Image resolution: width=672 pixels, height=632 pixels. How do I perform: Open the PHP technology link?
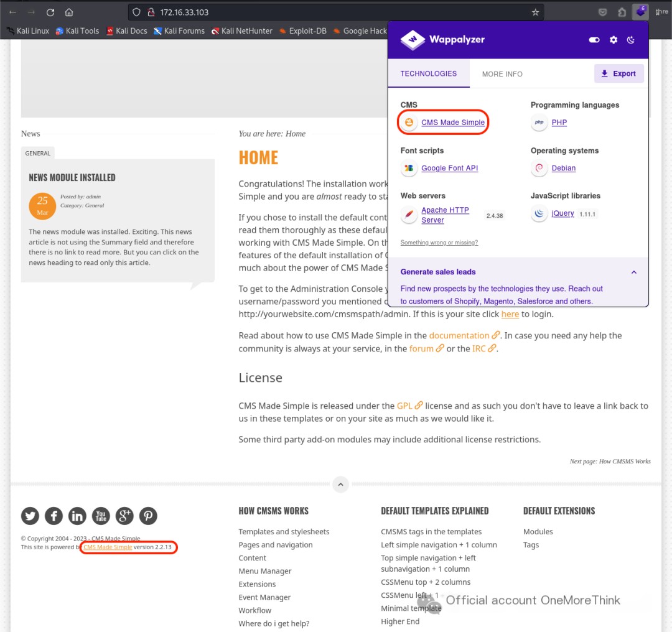[559, 122]
